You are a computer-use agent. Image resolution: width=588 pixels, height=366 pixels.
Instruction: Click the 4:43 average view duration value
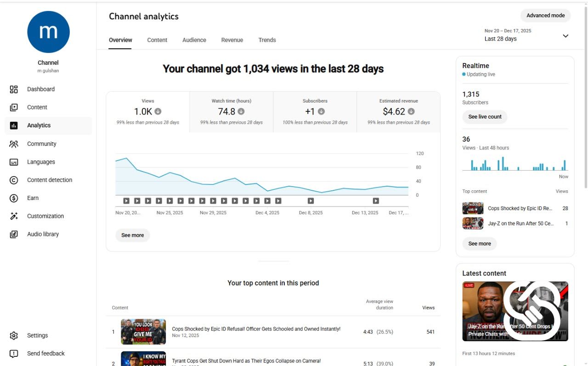click(x=368, y=332)
